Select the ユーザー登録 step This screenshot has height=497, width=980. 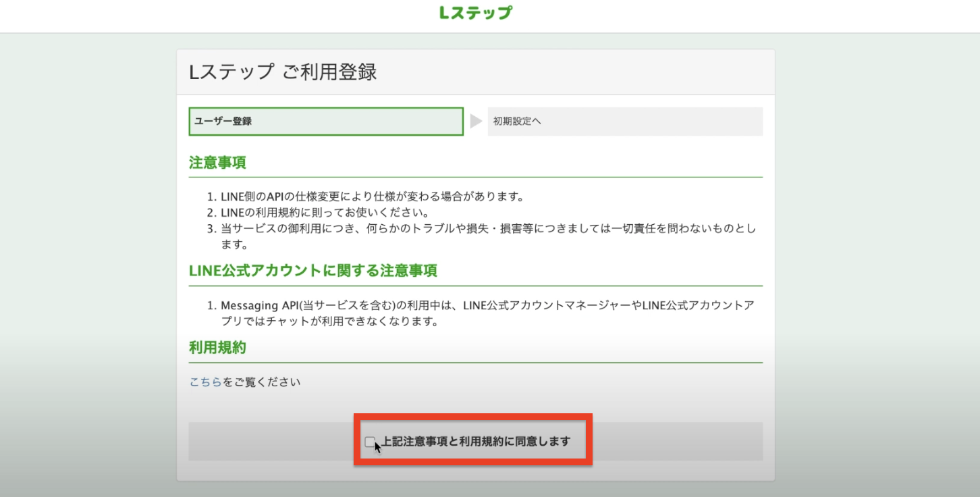pos(326,122)
